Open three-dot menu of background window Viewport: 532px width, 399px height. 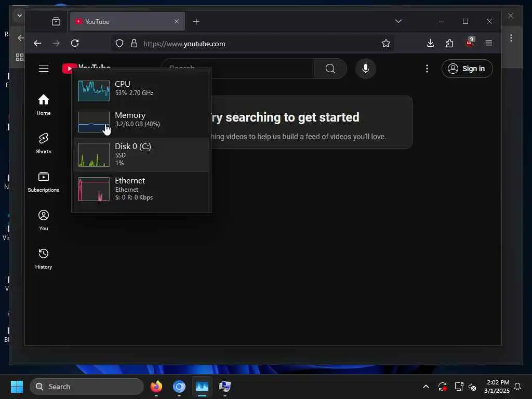pyautogui.click(x=511, y=37)
